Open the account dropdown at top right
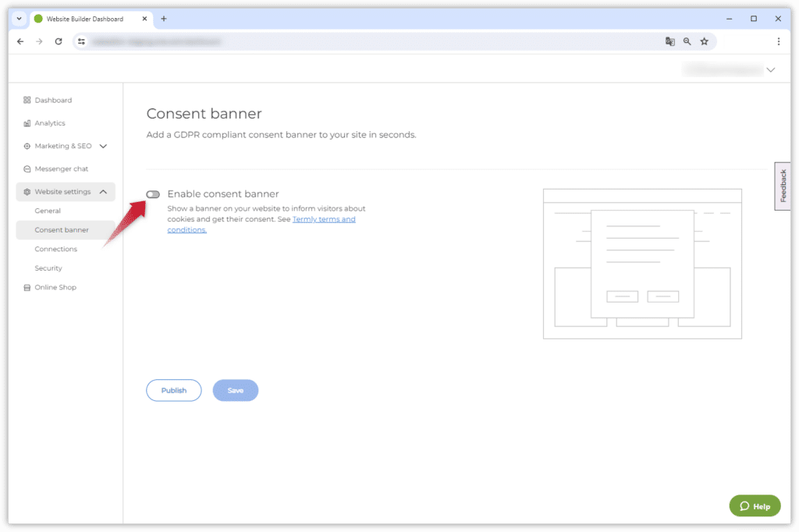 pos(770,70)
